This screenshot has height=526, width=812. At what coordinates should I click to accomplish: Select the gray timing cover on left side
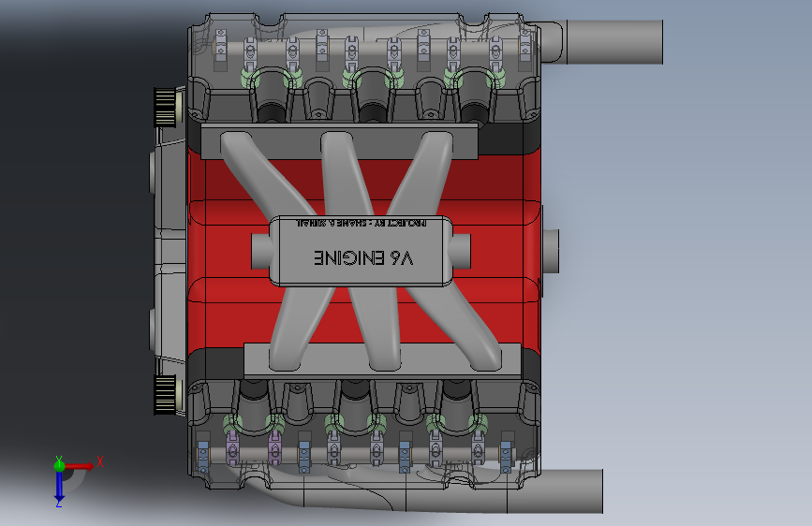click(169, 250)
